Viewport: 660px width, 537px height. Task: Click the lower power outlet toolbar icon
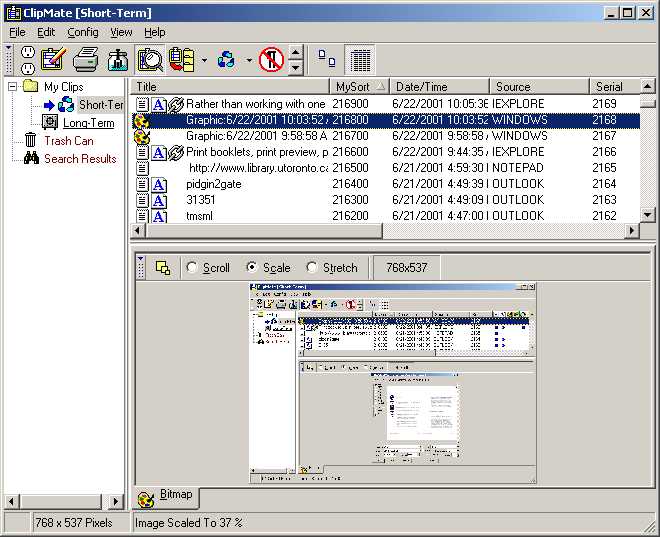tap(28, 68)
